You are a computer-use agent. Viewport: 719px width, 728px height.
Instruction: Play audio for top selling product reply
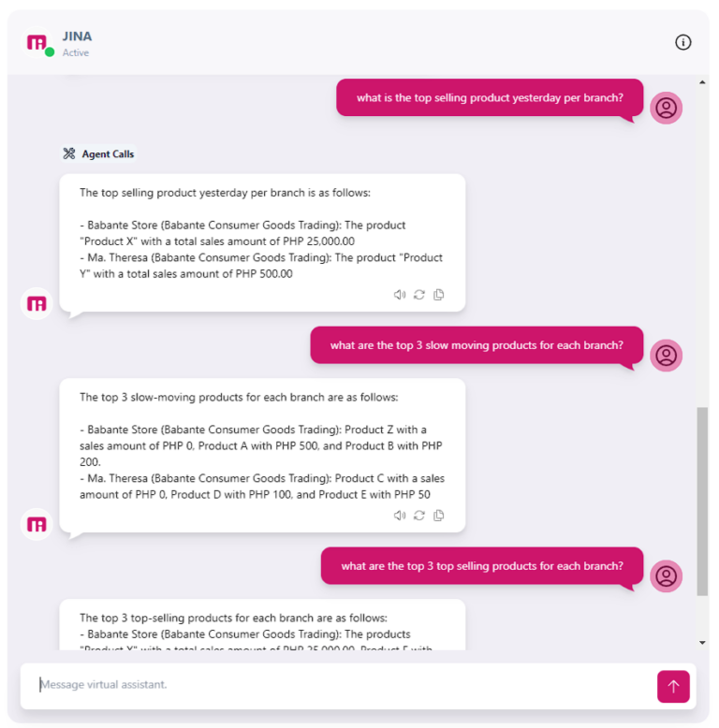[x=400, y=295]
